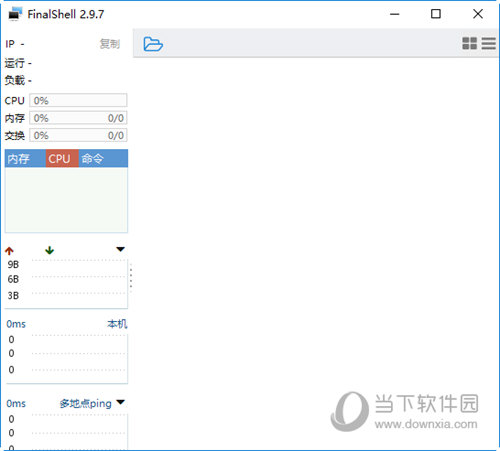500x451 pixels.
Task: Minimize the FinalShell window
Action: pos(395,14)
